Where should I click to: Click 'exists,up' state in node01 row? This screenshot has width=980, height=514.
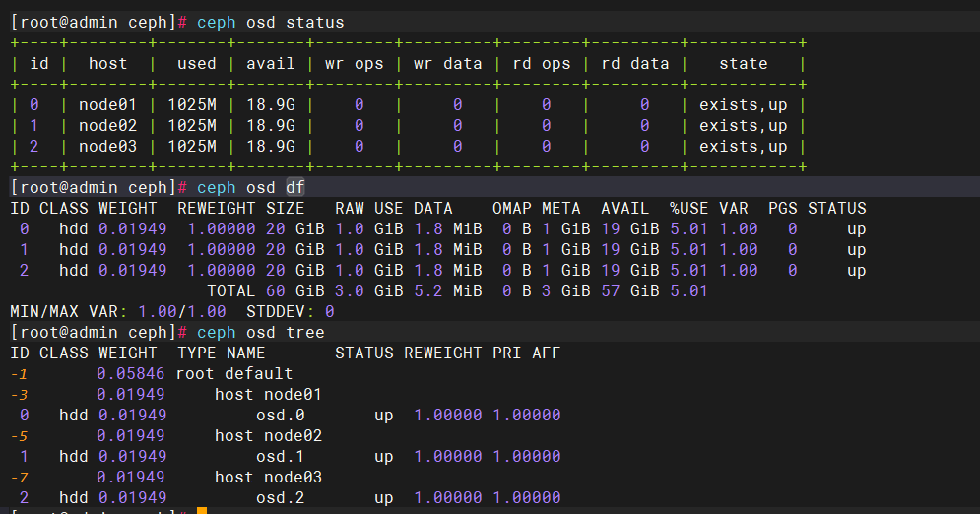point(743,105)
